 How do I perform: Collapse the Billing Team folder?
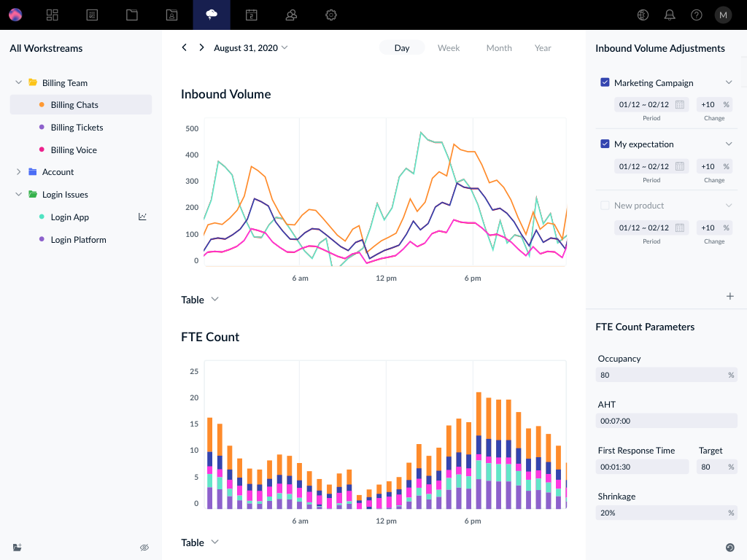coord(18,82)
